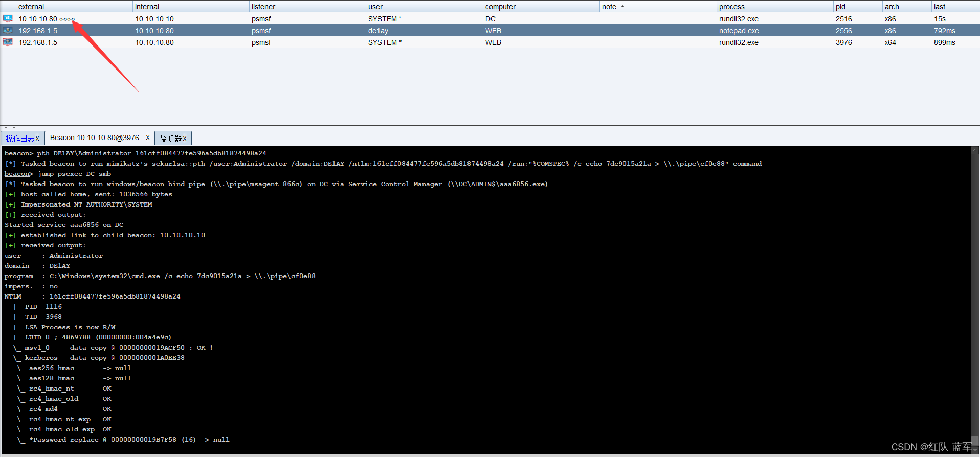Viewport: 980px width, 457px height.
Task: Sort sessions by internal column
Action: [190, 7]
